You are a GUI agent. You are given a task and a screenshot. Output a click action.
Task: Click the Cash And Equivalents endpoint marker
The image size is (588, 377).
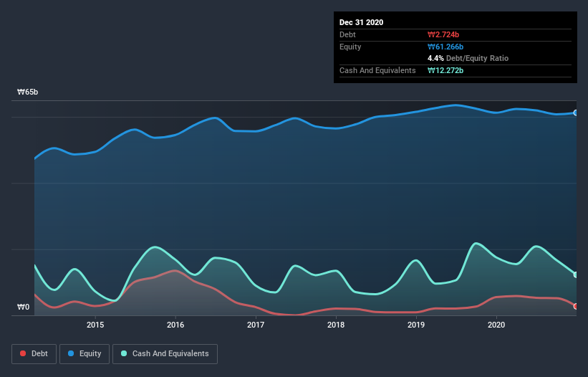[x=576, y=275]
